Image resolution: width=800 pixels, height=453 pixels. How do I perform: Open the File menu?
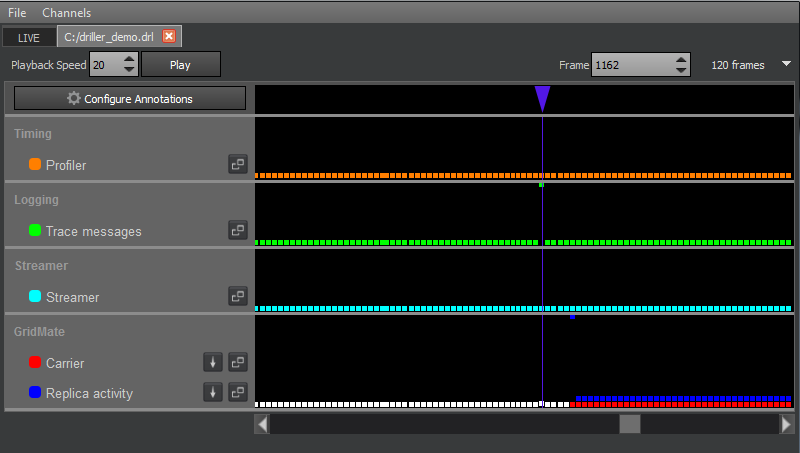[x=17, y=13]
